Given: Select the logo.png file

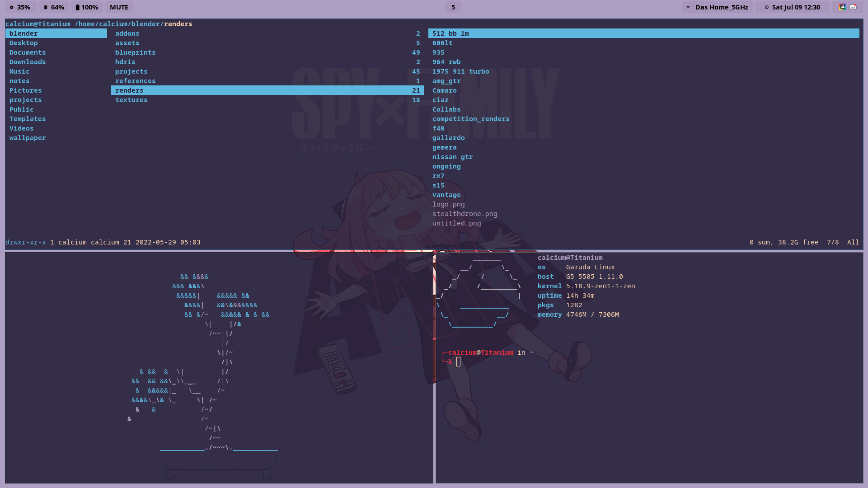Looking at the screenshot, I should (x=448, y=204).
